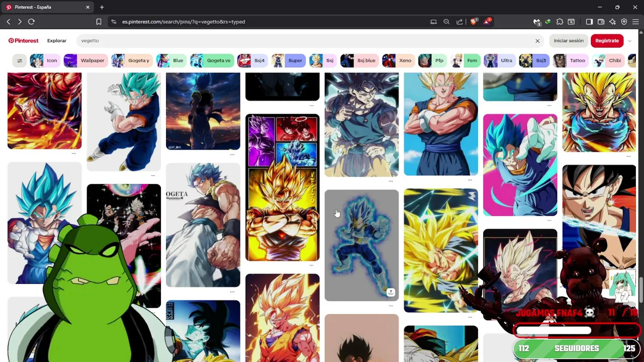Bookmark this page in the address bar
Screen dimensions: 644x362
click(99, 22)
